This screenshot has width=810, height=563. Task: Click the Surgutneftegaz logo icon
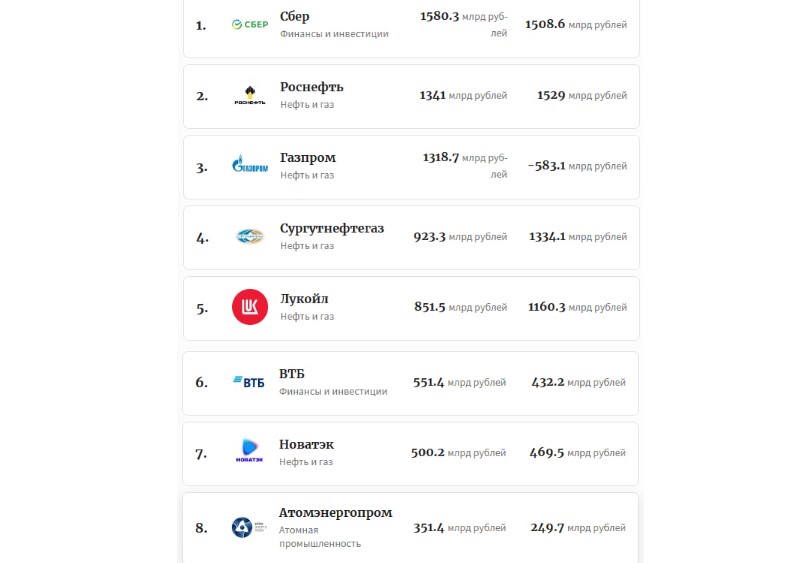pos(249,237)
